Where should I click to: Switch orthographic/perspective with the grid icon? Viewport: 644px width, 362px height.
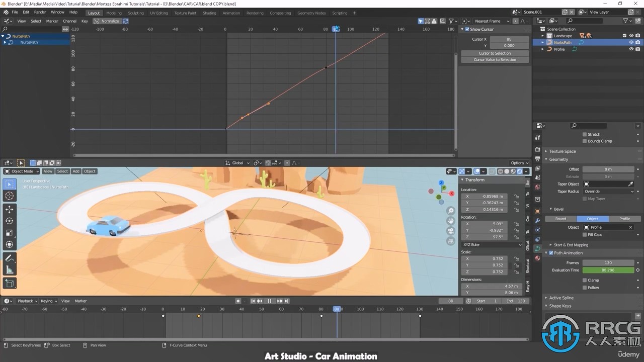point(451,241)
